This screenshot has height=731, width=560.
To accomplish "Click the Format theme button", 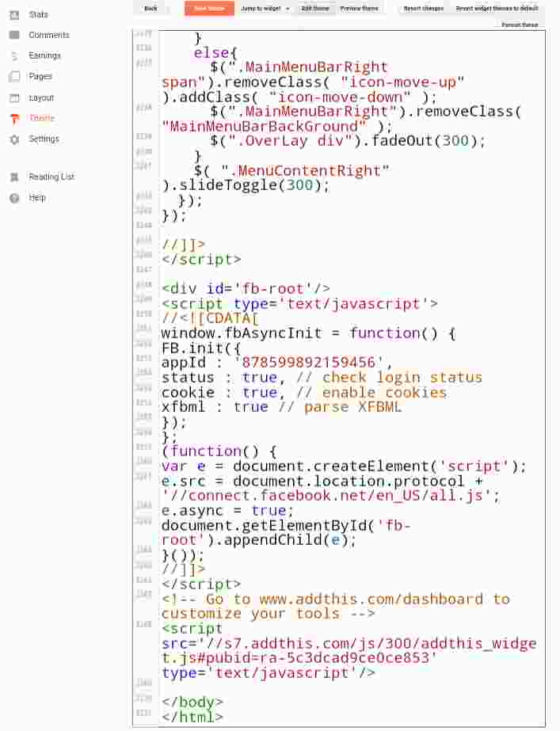I will pos(520,25).
